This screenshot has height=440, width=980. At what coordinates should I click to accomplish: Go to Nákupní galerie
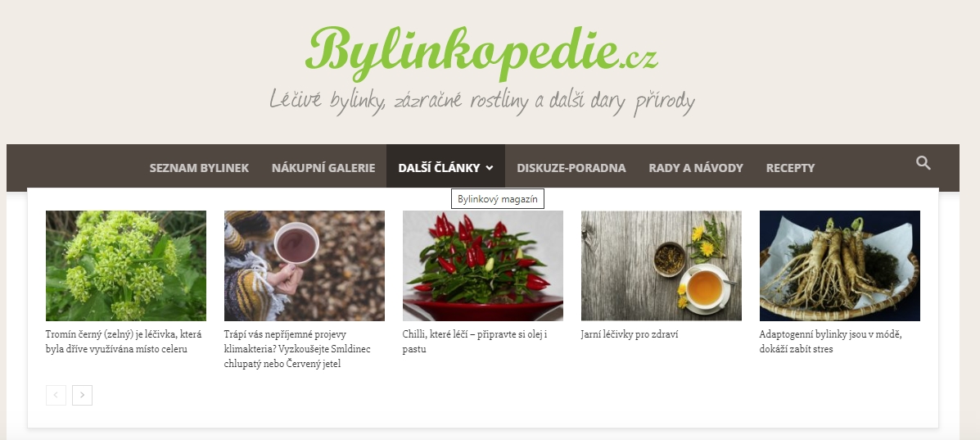(323, 168)
